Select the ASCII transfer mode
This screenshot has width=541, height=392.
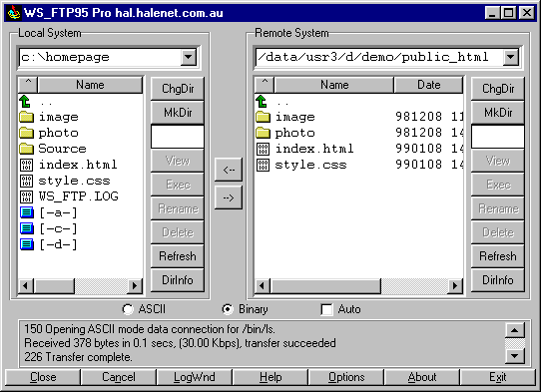(128, 309)
